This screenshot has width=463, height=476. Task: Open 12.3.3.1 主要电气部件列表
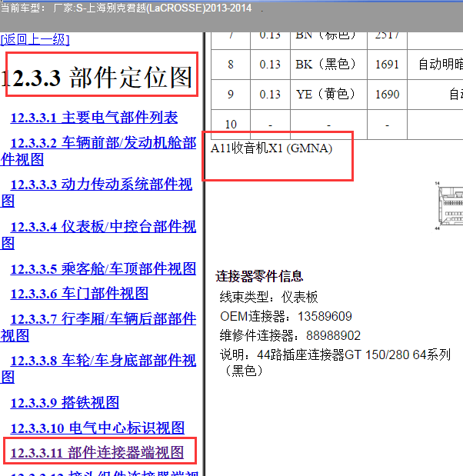coord(94,118)
